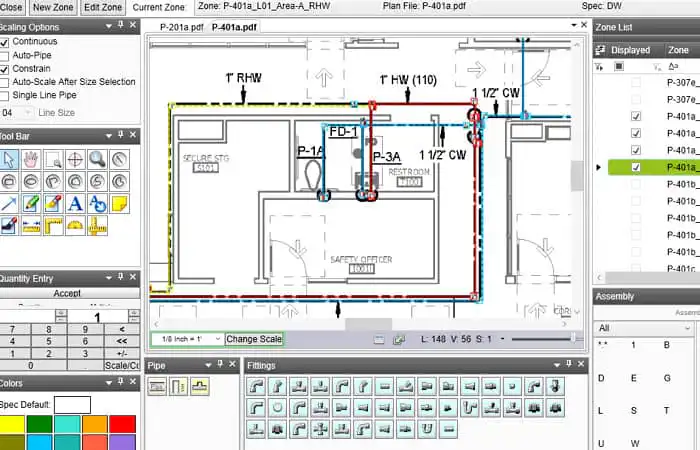The height and width of the screenshot is (450, 700).
Task: Enable the Auto-Pipe checkbox
Action: (x=4, y=56)
